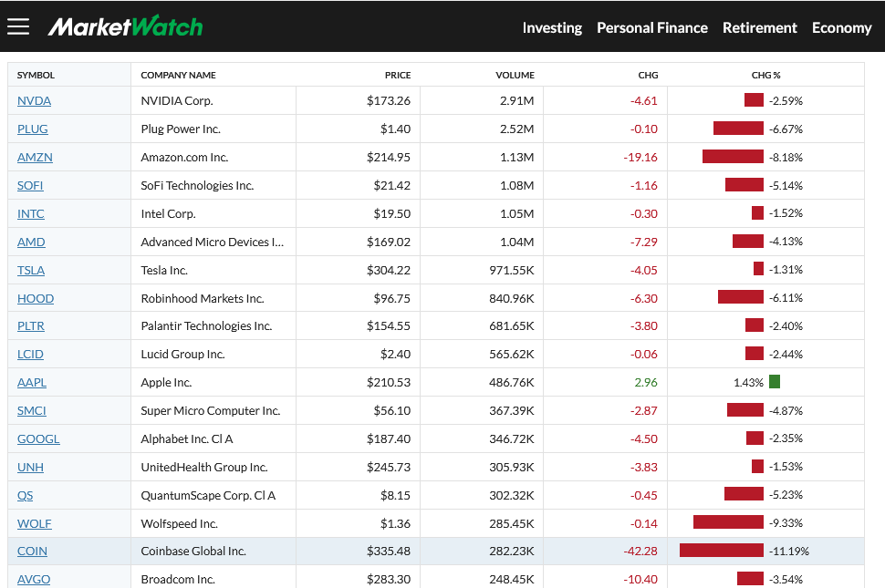Click the $173.26 price for NVIDIA

389,101
